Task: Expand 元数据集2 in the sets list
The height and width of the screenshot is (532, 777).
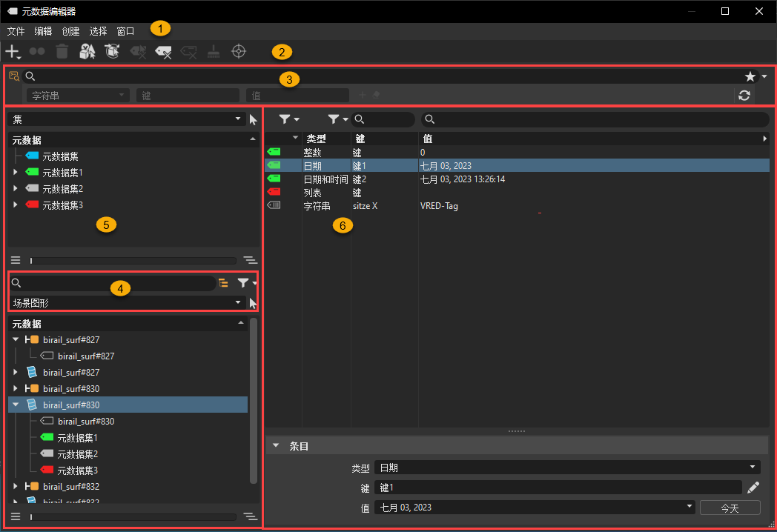Action: pyautogui.click(x=16, y=189)
